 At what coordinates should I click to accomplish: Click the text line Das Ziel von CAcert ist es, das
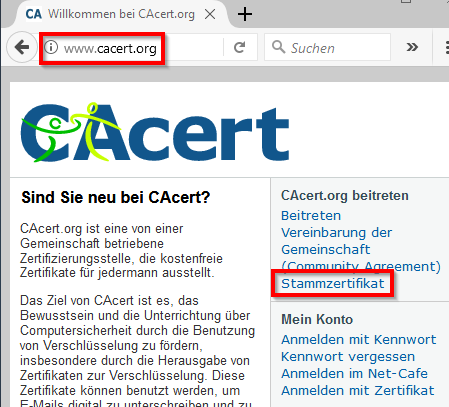(109, 301)
